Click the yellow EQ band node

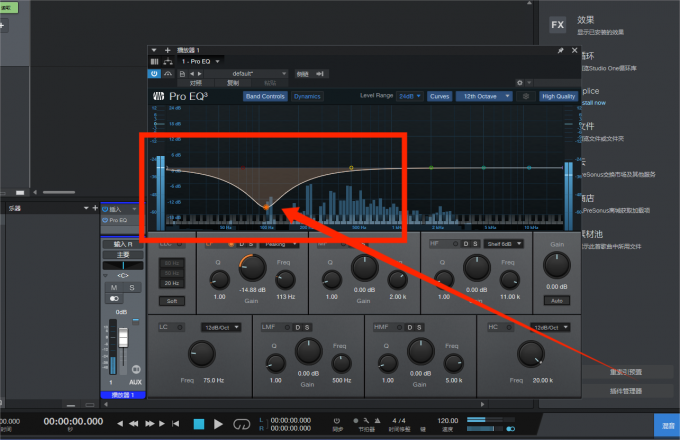351,167
